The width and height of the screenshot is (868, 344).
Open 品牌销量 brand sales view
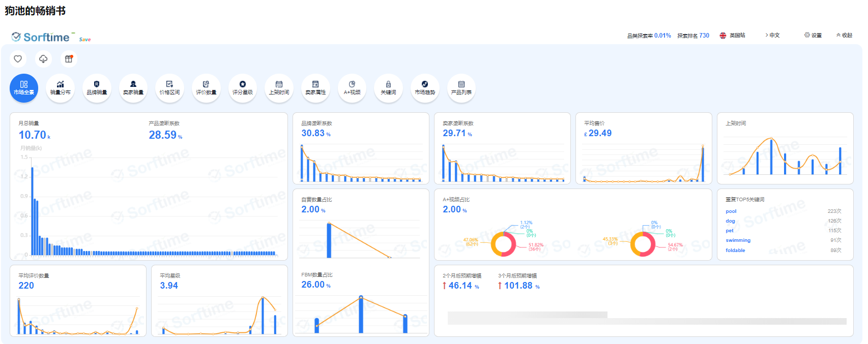click(97, 88)
